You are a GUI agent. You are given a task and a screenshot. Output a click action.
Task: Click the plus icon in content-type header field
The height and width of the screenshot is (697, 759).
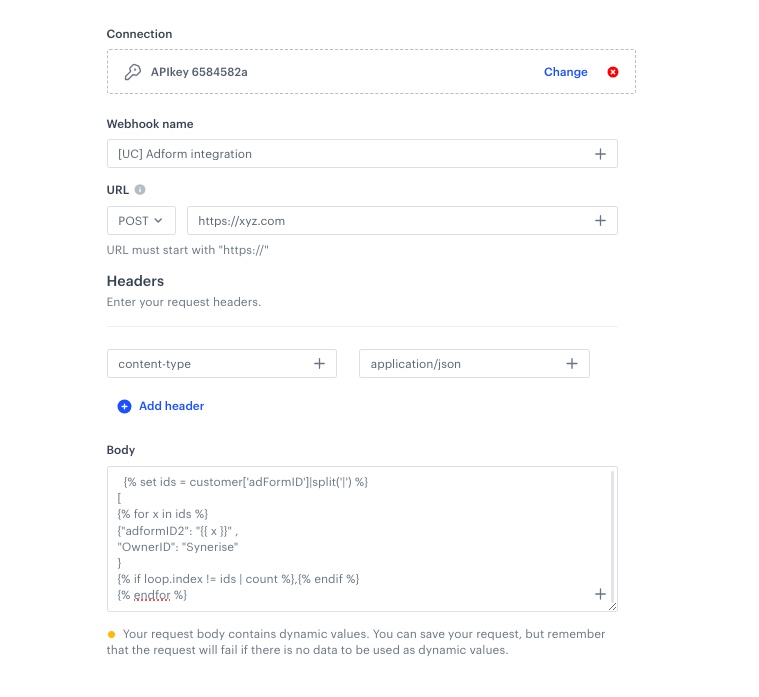(x=319, y=364)
